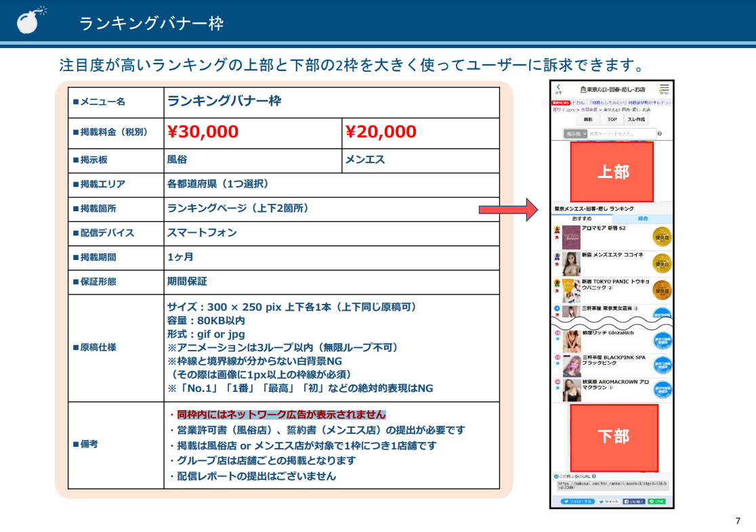Open アロマモア 新宿 thumbnail image
This screenshot has height=532, width=756.
pos(571,237)
